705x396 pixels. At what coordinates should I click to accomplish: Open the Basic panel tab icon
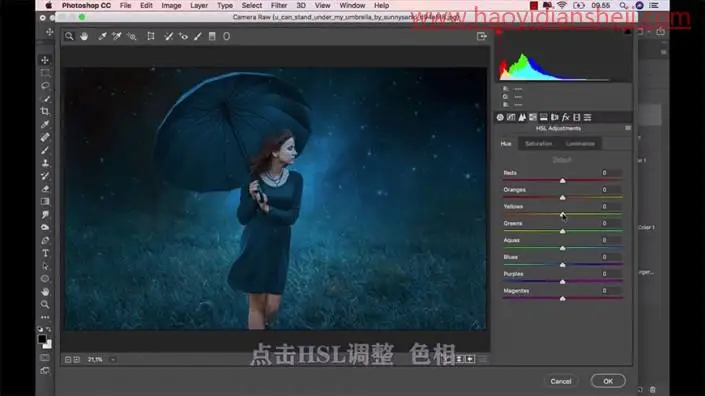[x=500, y=117]
